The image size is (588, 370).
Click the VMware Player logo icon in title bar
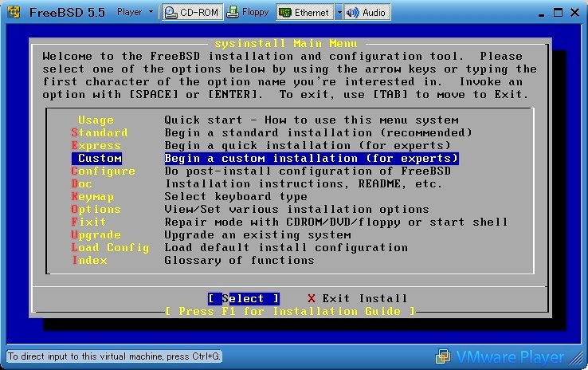coord(13,12)
